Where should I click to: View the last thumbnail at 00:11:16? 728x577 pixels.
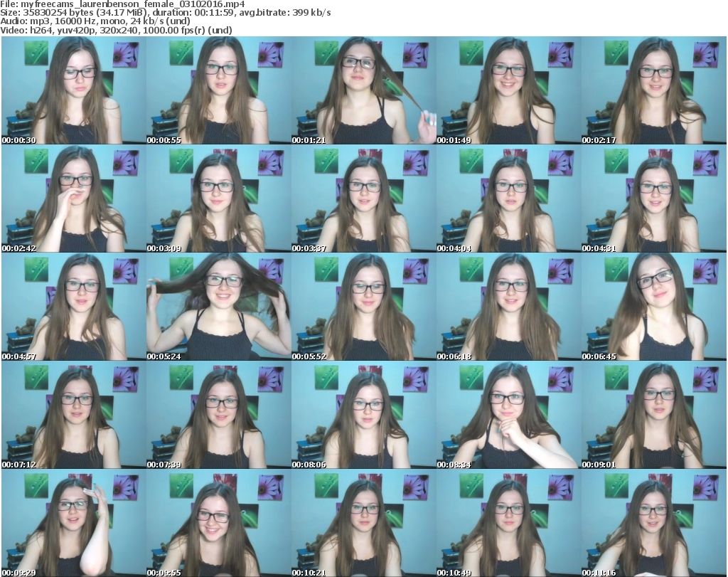click(654, 523)
